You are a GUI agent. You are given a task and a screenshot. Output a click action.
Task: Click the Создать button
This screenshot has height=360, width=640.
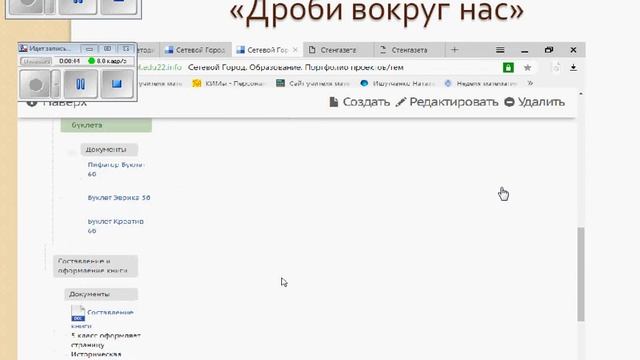[x=360, y=102]
